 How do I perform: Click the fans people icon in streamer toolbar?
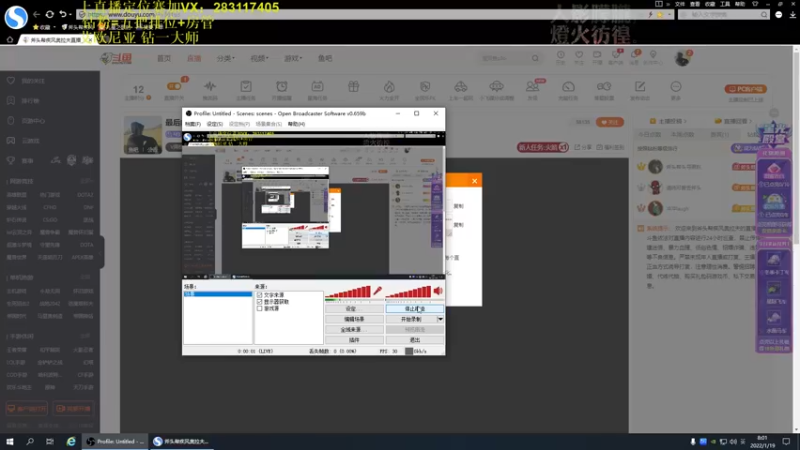(533, 87)
